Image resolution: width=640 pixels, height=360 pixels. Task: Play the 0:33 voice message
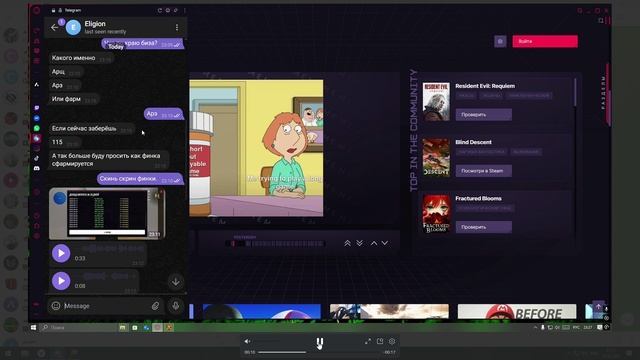coord(61,253)
